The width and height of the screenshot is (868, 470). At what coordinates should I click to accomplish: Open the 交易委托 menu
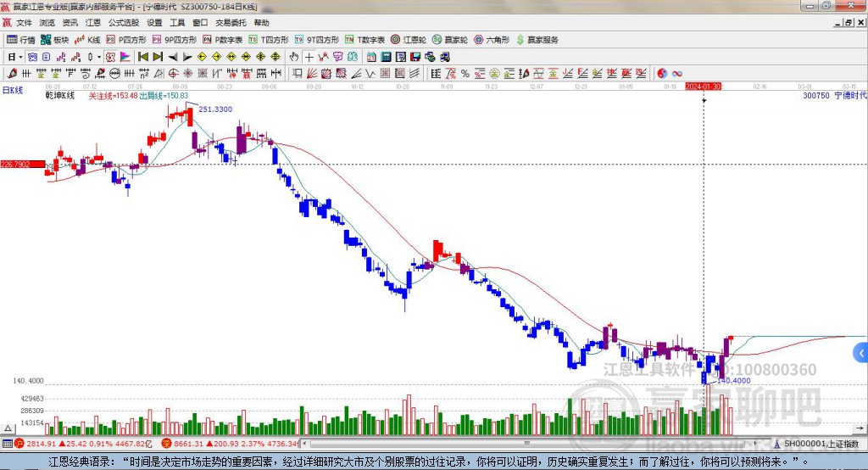coord(231,23)
